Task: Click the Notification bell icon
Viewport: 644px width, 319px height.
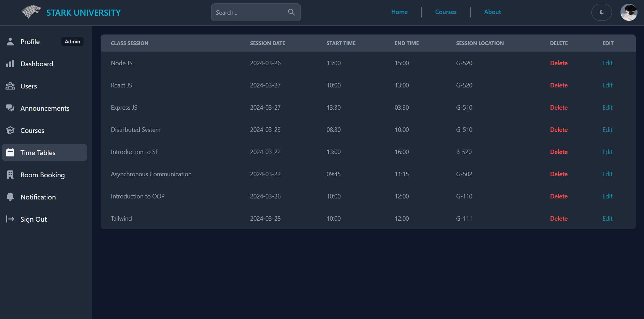Action: pos(10,197)
